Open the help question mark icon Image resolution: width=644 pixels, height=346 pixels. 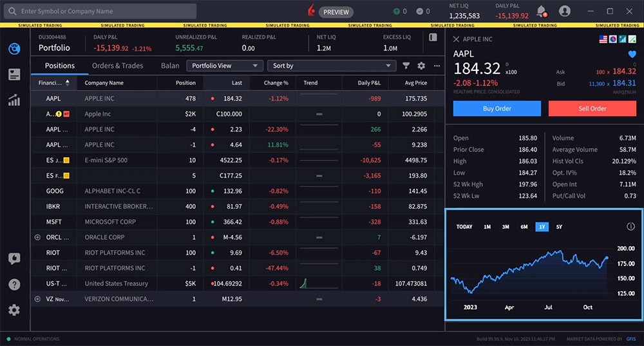point(14,284)
